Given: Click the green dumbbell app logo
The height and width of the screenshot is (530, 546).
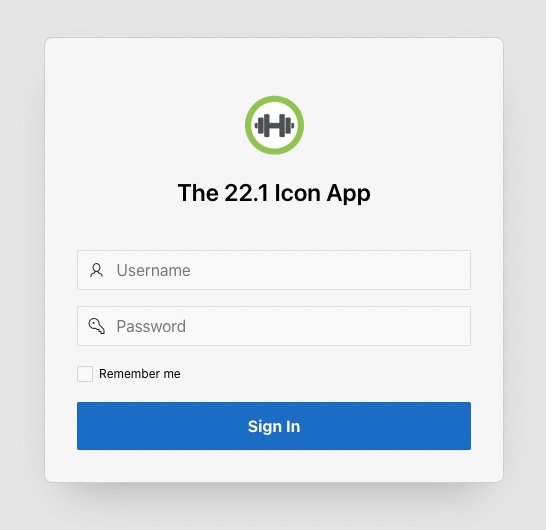Looking at the screenshot, I should pyautogui.click(x=274, y=125).
